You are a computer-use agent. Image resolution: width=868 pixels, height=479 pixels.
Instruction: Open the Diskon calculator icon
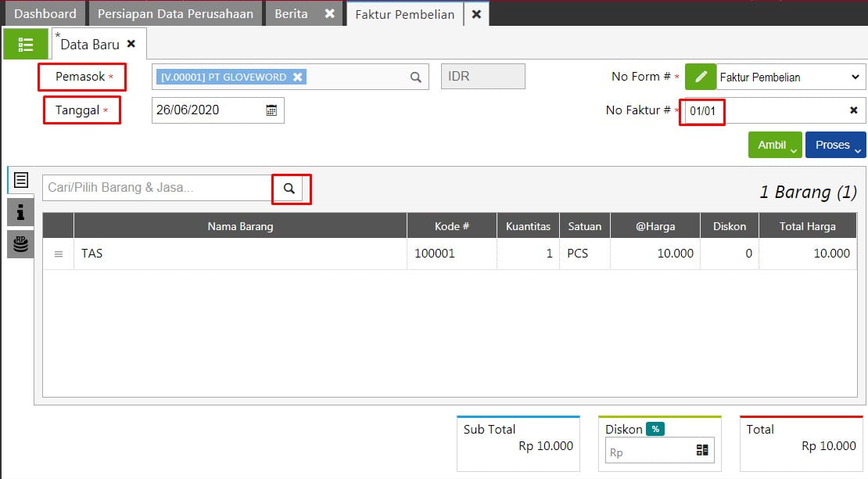click(x=702, y=450)
